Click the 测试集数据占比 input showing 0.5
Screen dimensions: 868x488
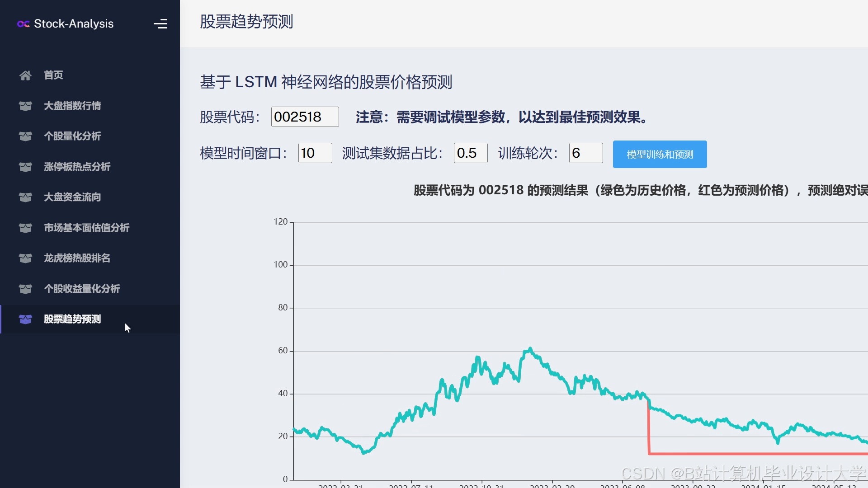coord(470,153)
